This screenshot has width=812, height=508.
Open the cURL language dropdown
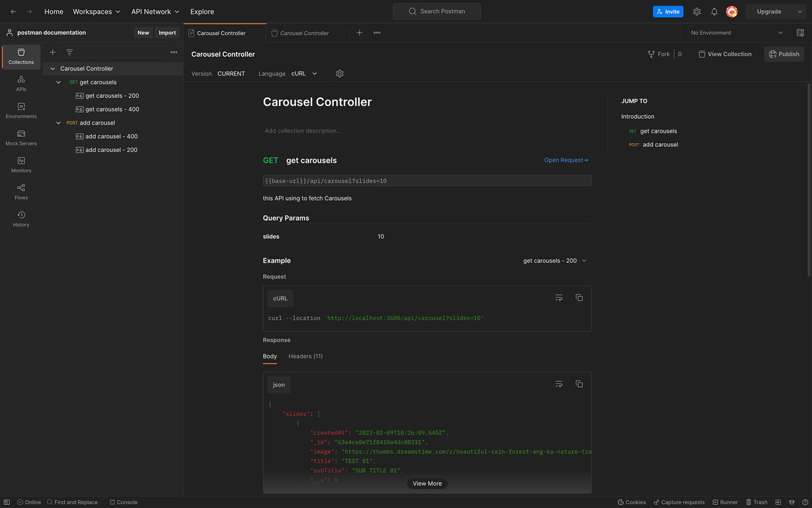coord(304,73)
